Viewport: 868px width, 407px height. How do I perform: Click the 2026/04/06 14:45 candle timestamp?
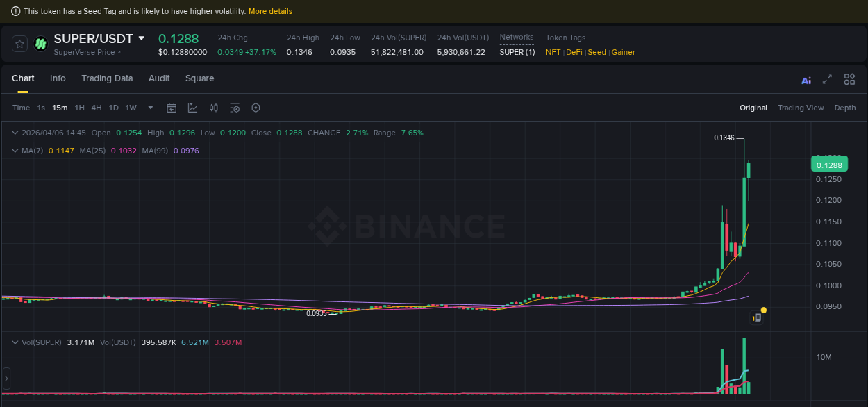[x=53, y=133]
